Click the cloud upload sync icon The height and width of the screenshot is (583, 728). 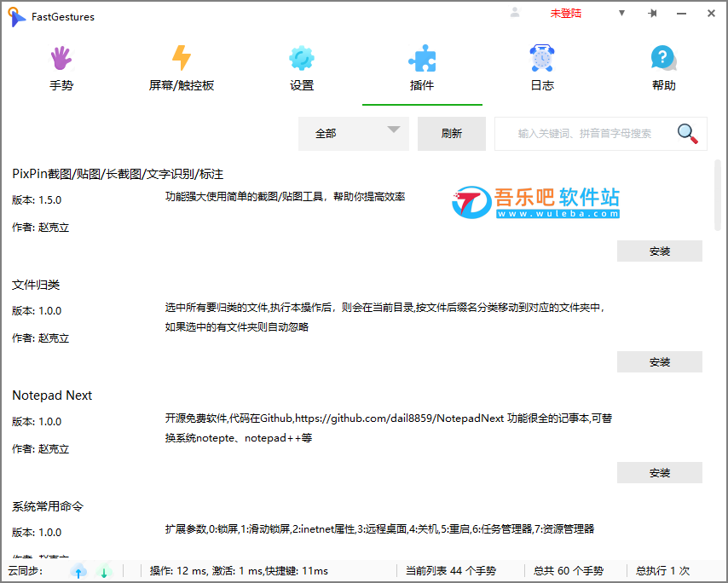pos(78,571)
